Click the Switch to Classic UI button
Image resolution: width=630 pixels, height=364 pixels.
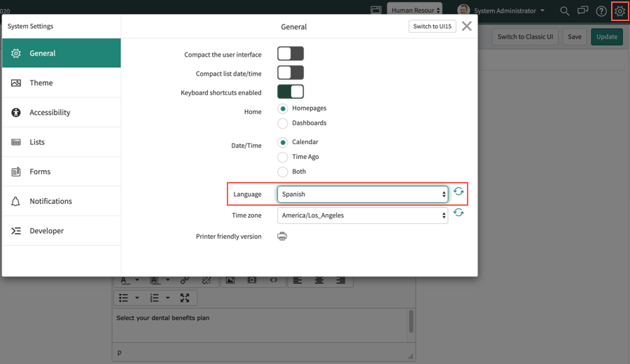525,36
